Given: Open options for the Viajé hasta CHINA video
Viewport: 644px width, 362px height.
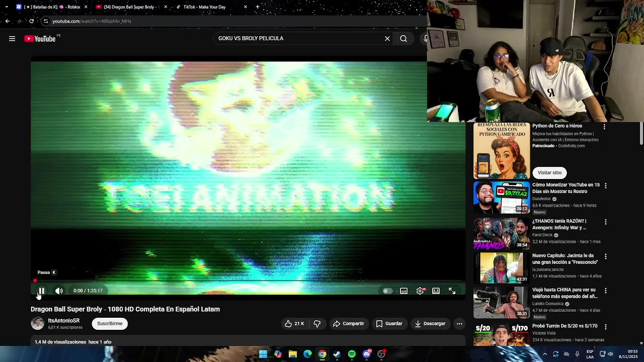Looking at the screenshot, I should pos(605,291).
